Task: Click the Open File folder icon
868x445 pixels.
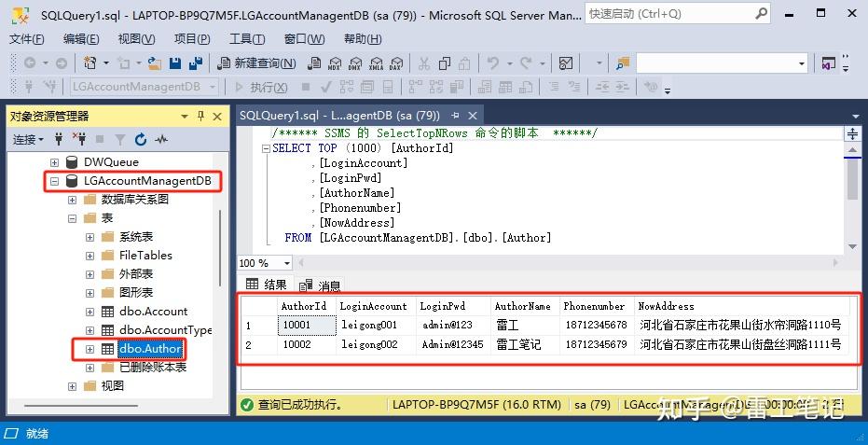Action: pyautogui.click(x=155, y=63)
